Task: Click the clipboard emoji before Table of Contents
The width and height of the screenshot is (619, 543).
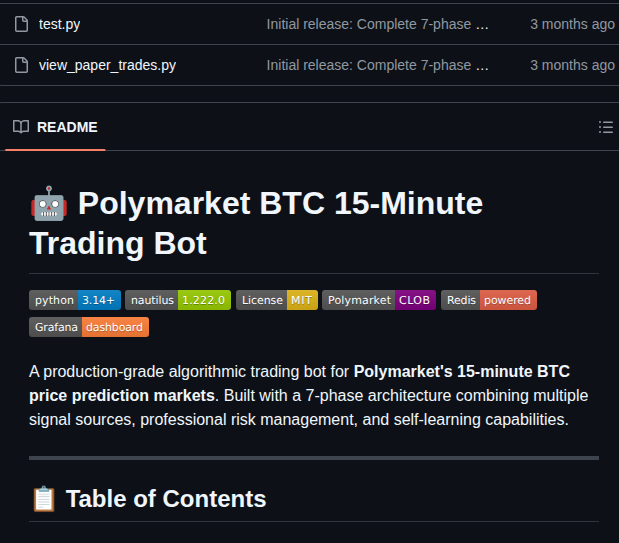Action: (x=44, y=499)
